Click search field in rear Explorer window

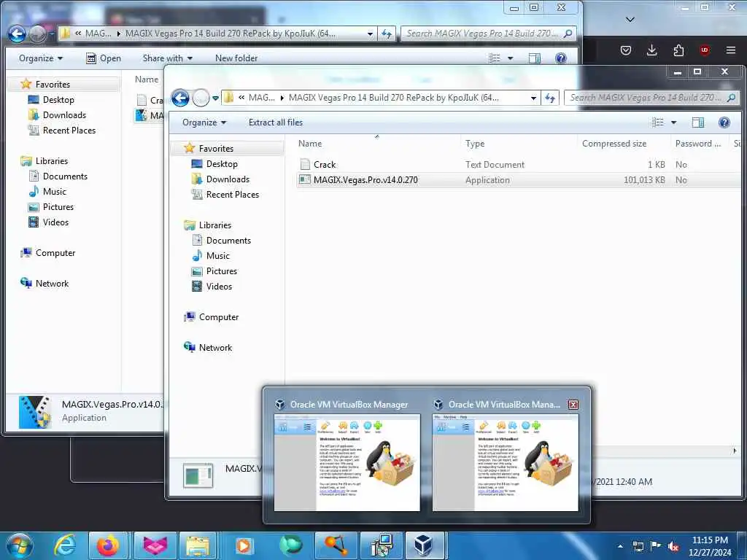click(488, 34)
